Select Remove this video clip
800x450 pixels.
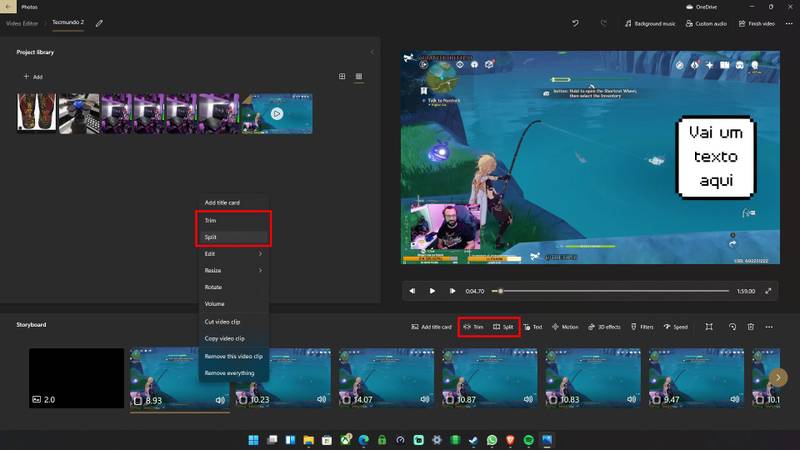point(234,356)
